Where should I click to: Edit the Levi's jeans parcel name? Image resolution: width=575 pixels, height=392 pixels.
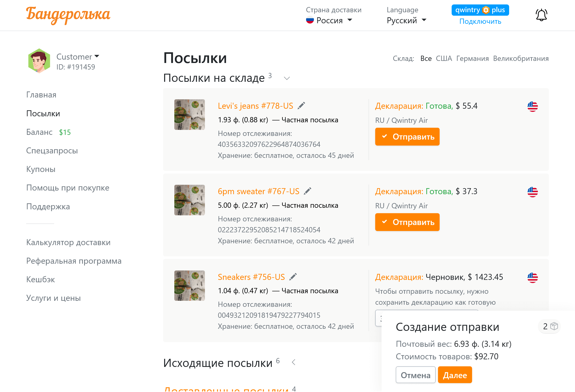click(301, 106)
